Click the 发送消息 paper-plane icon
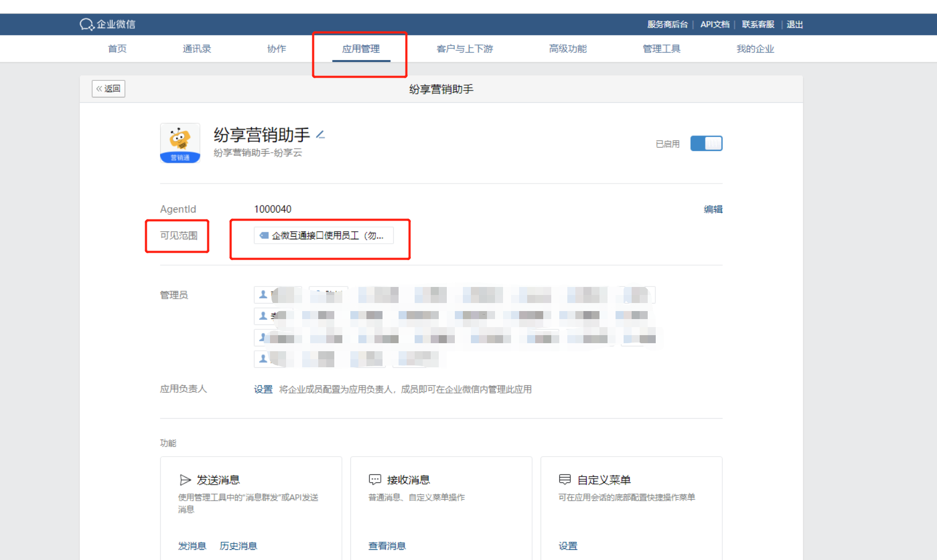The width and height of the screenshot is (937, 560). pos(185,480)
